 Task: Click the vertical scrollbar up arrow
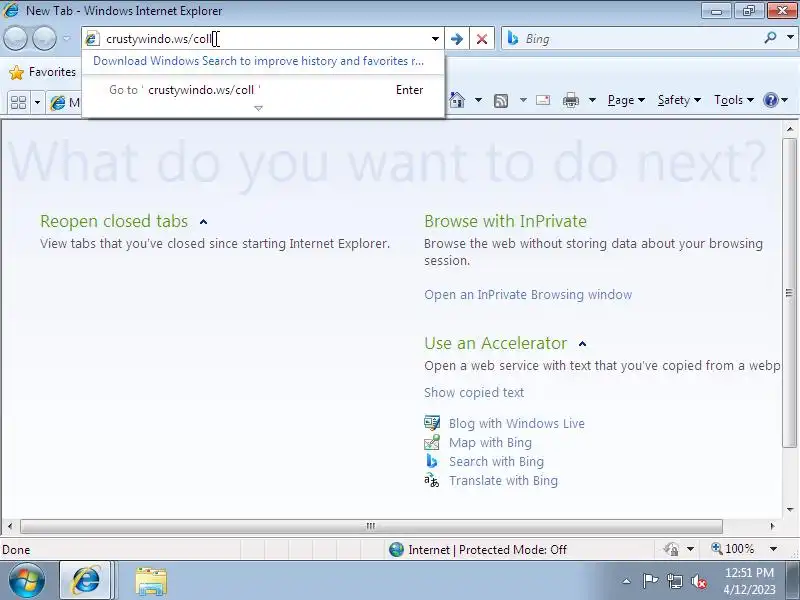pyautogui.click(x=790, y=129)
